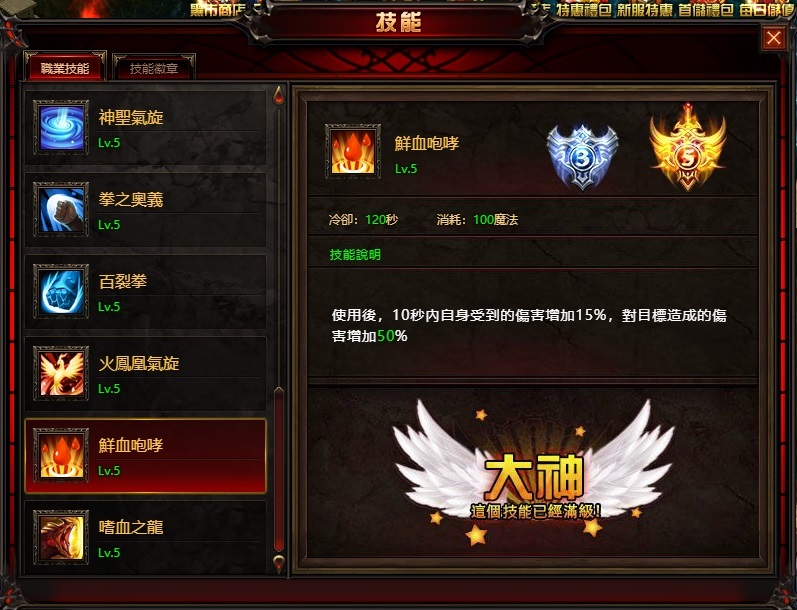Click the 鮮血咆哮 blood drop icon in list
Viewport: 797px width, 610px height.
click(x=61, y=455)
